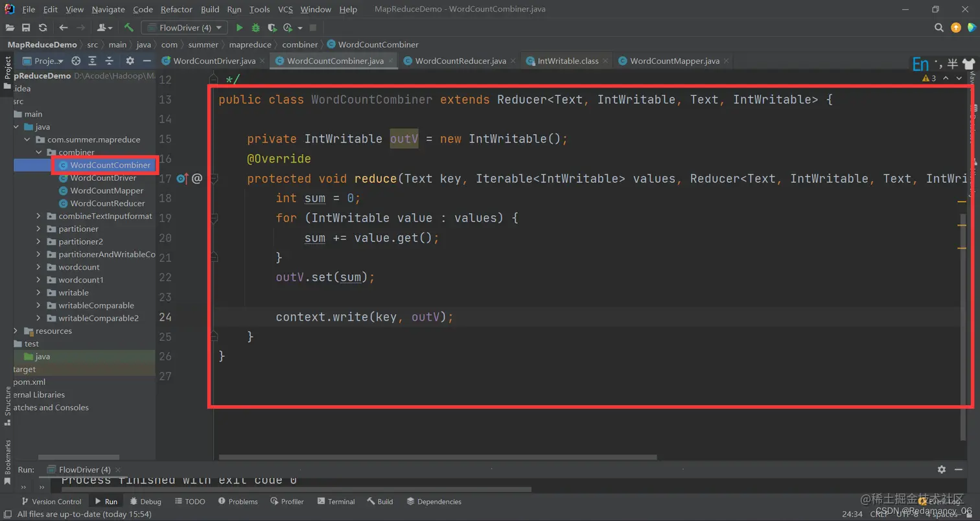This screenshot has height=521, width=980.
Task: Open the user account dropdown in toolbar
Action: click(x=104, y=28)
